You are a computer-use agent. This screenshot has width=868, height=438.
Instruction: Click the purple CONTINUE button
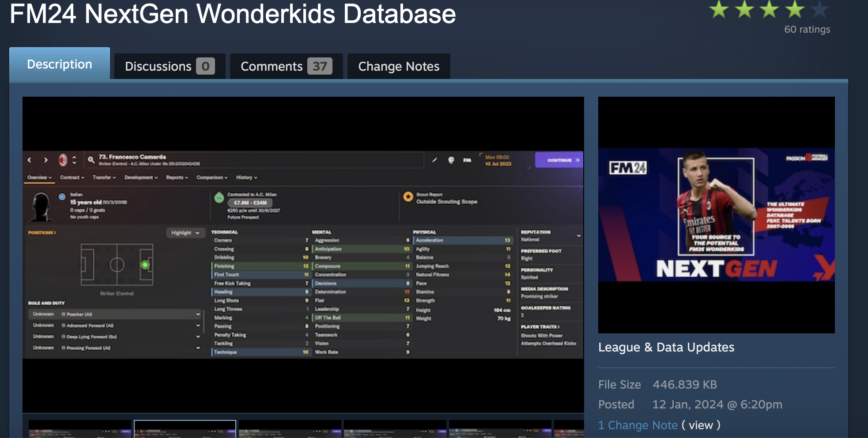559,160
